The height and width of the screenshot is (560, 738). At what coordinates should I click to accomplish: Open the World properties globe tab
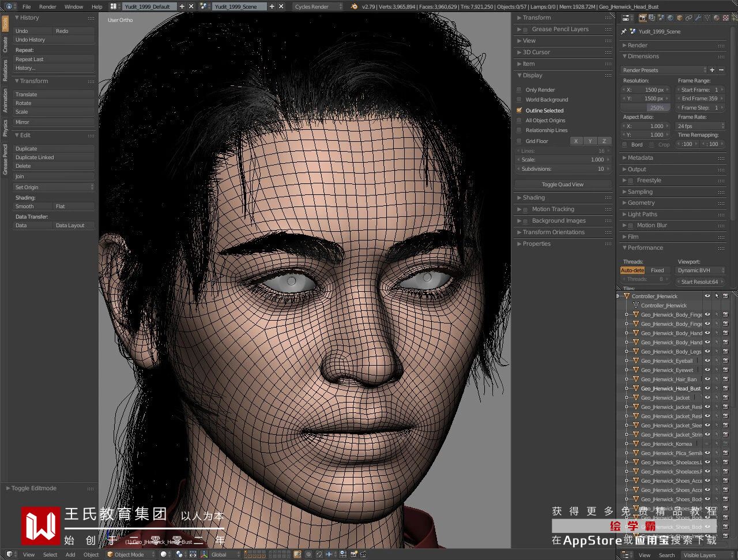click(670, 18)
